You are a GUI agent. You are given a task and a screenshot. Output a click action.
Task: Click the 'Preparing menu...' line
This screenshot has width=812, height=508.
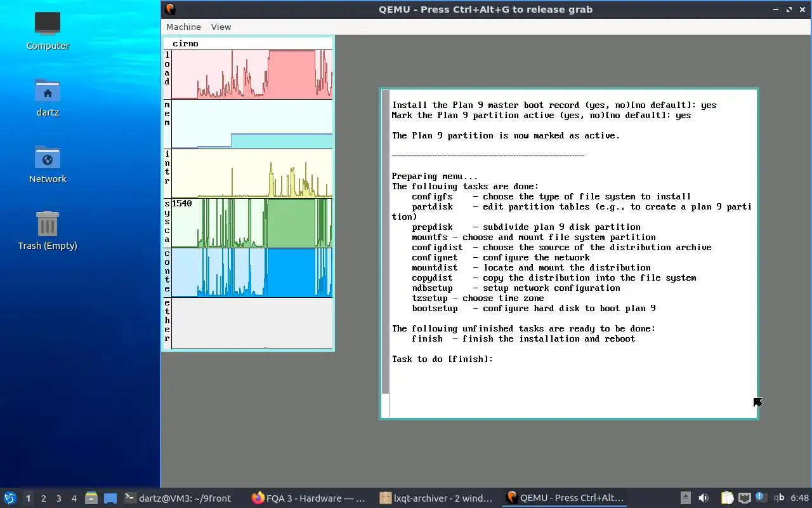pos(435,177)
